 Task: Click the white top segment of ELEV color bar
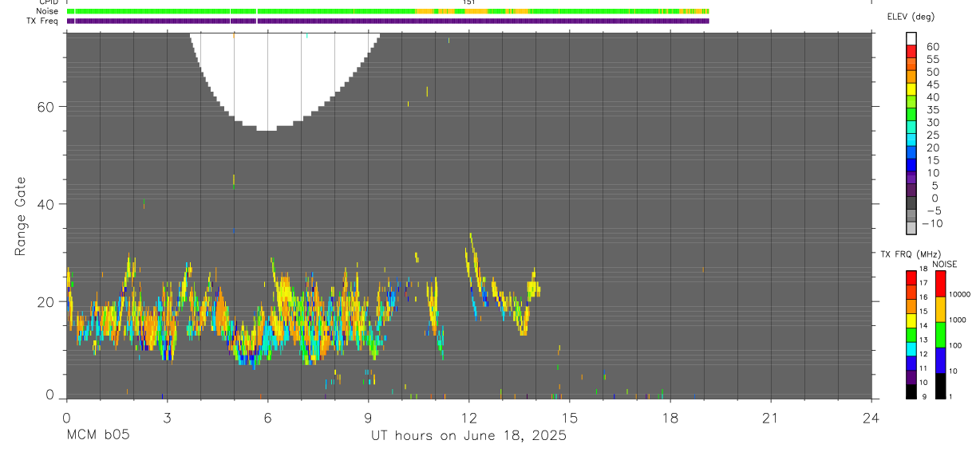pos(911,39)
